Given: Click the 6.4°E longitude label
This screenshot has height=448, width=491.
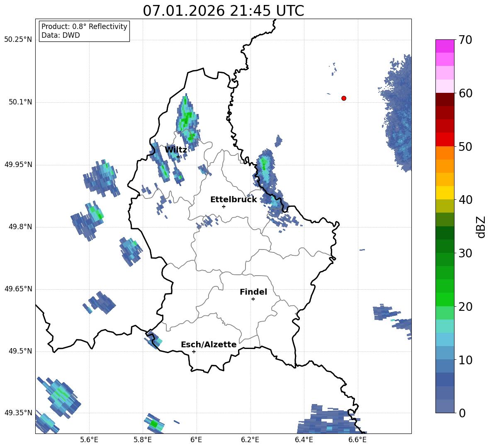Looking at the screenshot, I should [x=304, y=440].
